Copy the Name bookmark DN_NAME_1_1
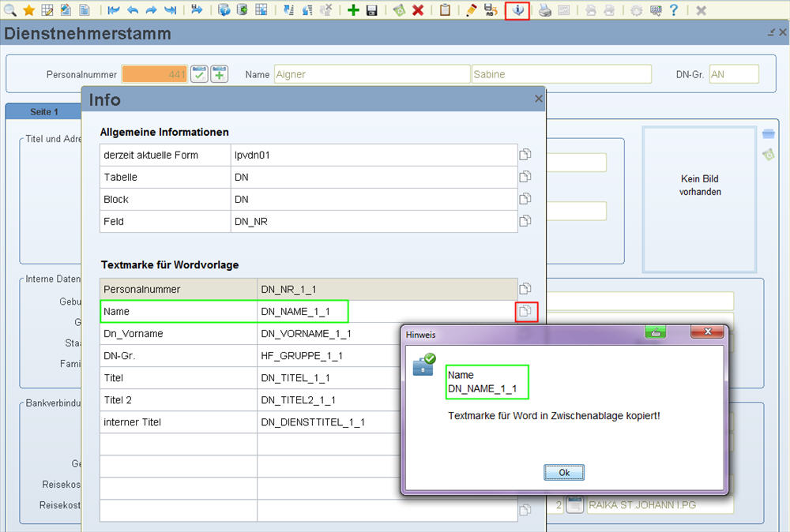Image resolution: width=790 pixels, height=532 pixels. pyautogui.click(x=525, y=312)
